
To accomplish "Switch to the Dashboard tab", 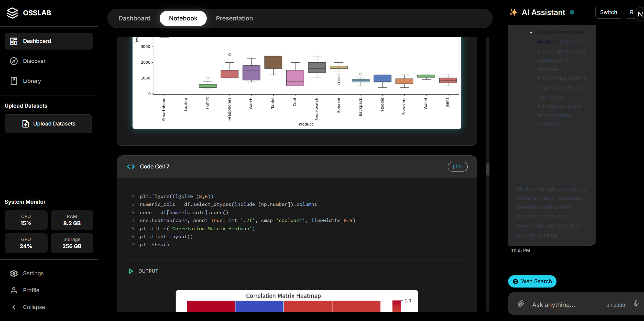I will coord(134,18).
